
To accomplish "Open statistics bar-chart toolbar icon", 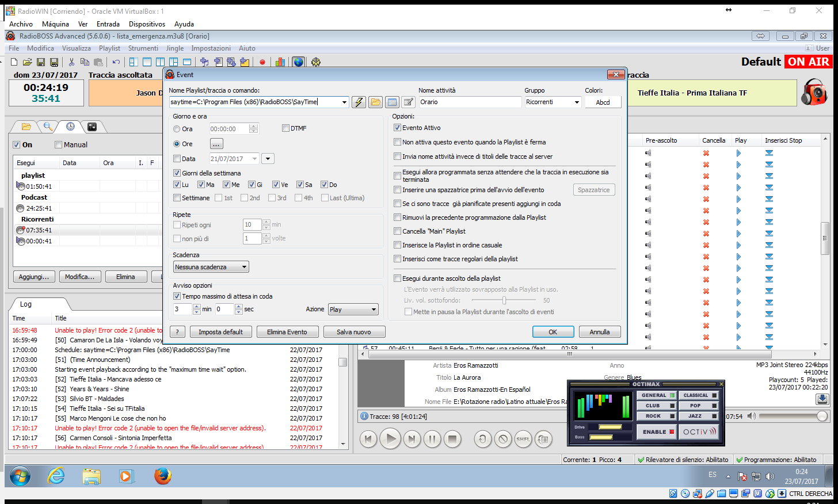I will click(x=280, y=62).
